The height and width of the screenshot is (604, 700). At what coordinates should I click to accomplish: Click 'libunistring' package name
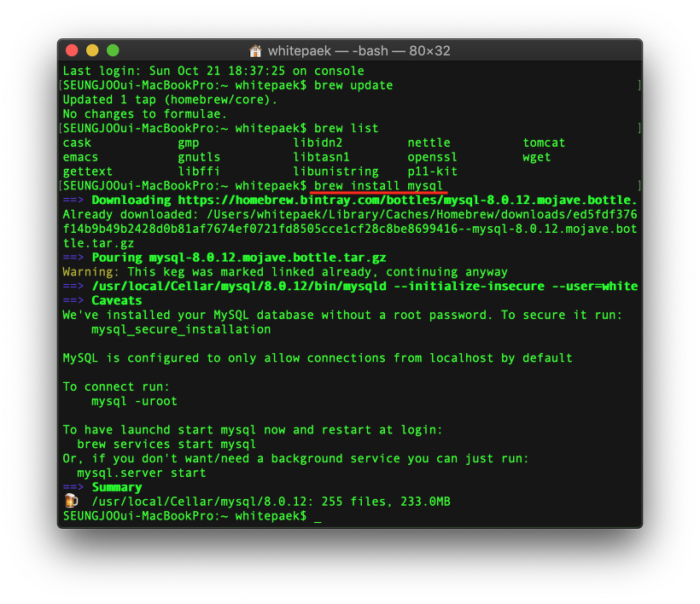pos(335,171)
